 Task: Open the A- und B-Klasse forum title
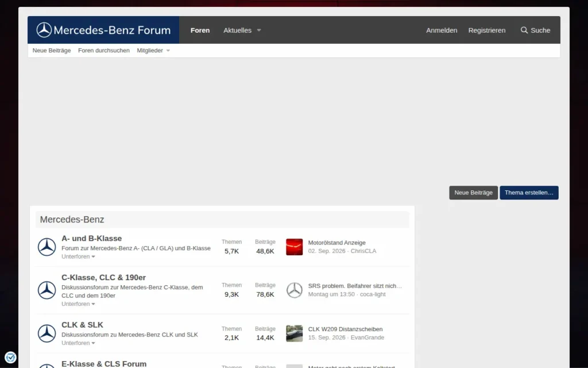tap(91, 239)
